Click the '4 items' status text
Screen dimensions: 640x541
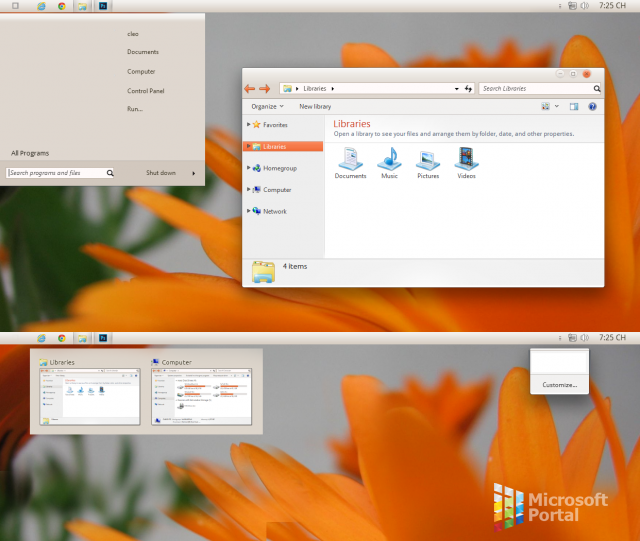(x=295, y=266)
